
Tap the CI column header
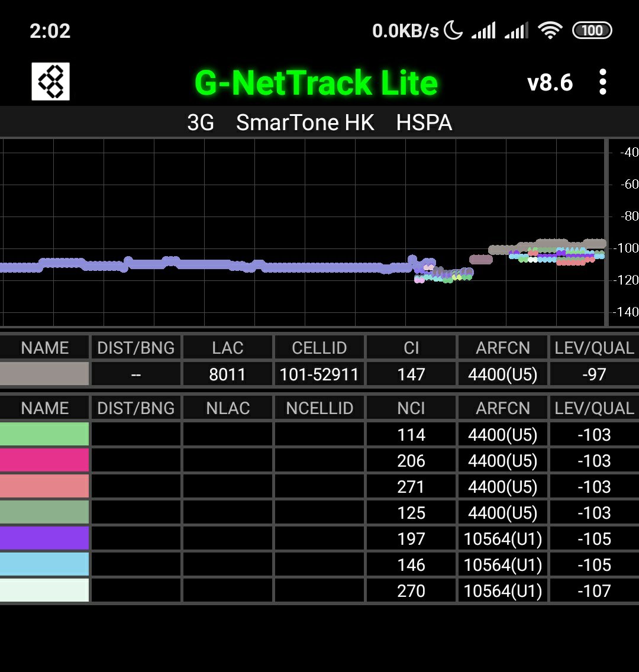point(411,348)
